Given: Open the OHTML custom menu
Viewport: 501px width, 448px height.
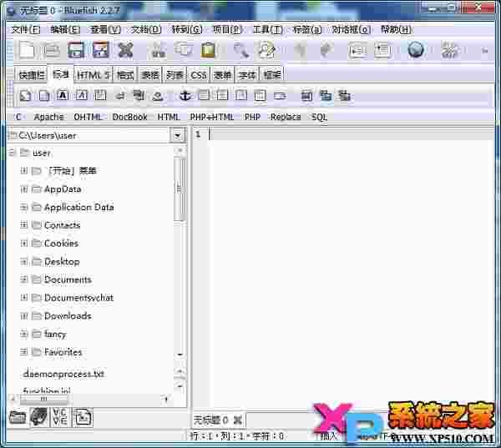Looking at the screenshot, I should click(88, 117).
